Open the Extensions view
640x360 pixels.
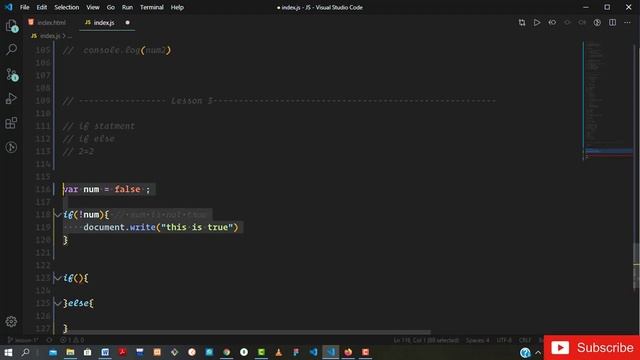click(11, 123)
